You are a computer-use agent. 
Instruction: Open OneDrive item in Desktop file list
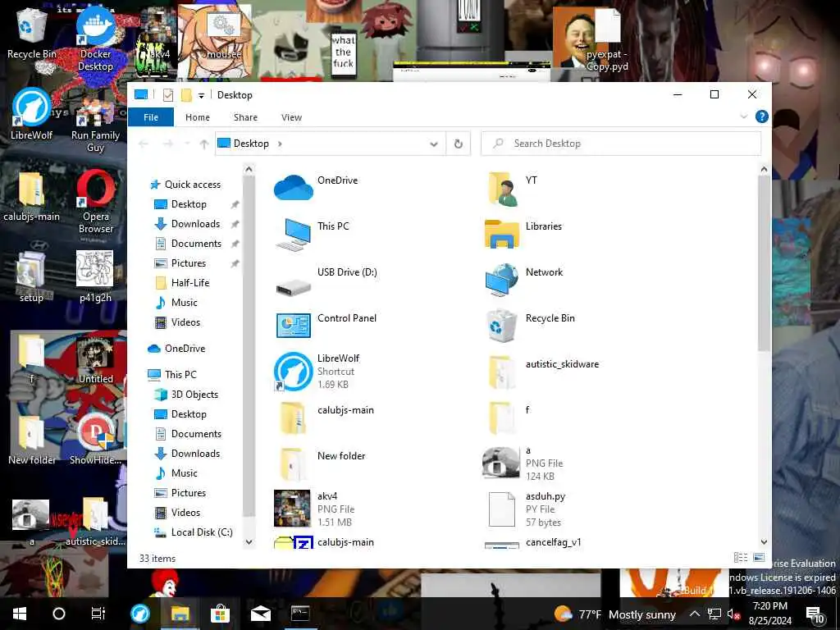[316, 187]
